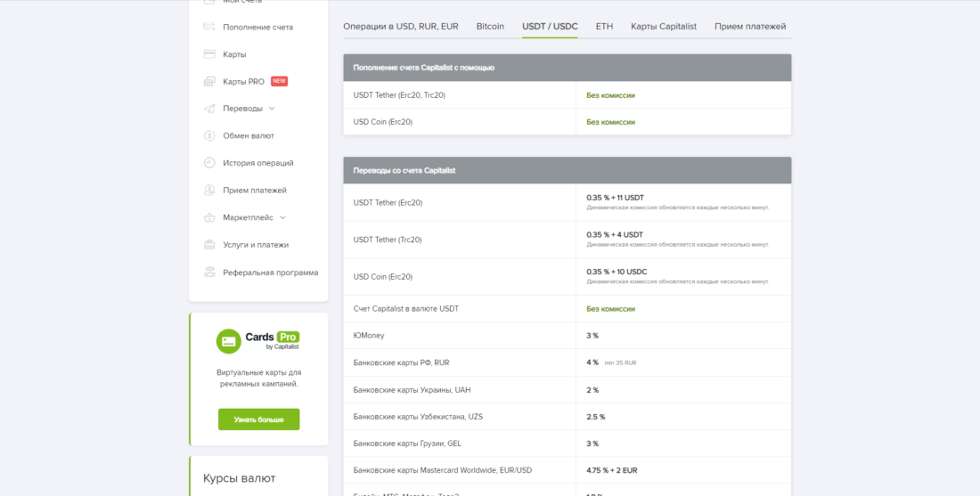The width and height of the screenshot is (980, 496).
Task: Click Банковские карты РФ, RUR row
Action: 567,362
